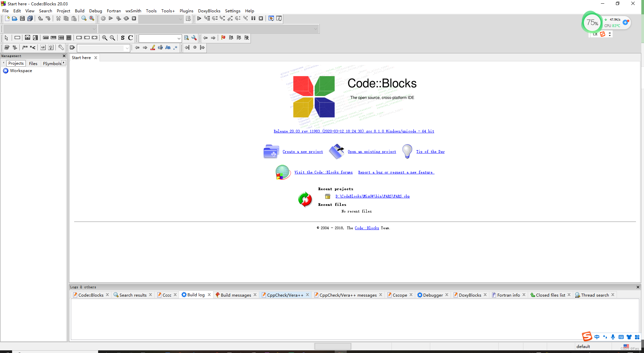Image resolution: width=644 pixels, height=353 pixels.
Task: Click the Tip of the Day link
Action: coord(430,152)
